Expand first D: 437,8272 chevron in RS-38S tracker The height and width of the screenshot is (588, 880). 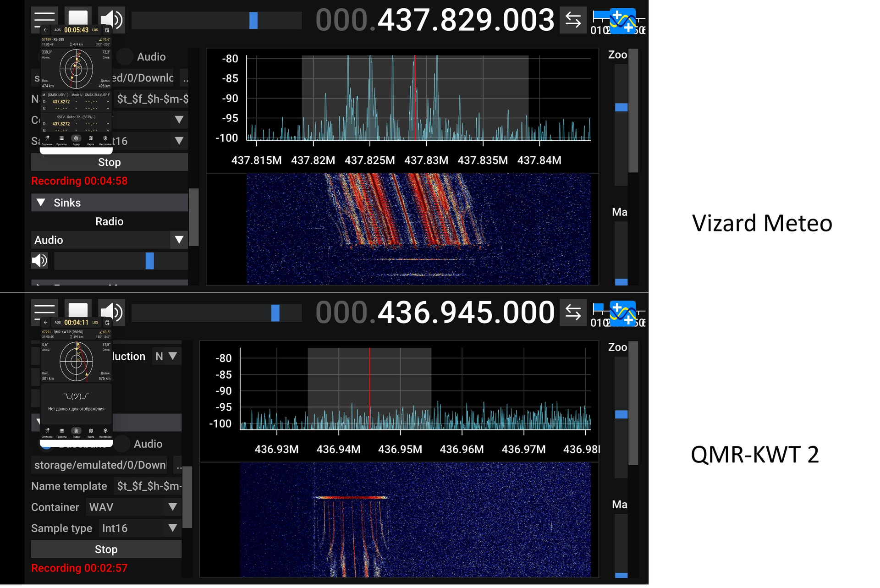pyautogui.click(x=108, y=102)
